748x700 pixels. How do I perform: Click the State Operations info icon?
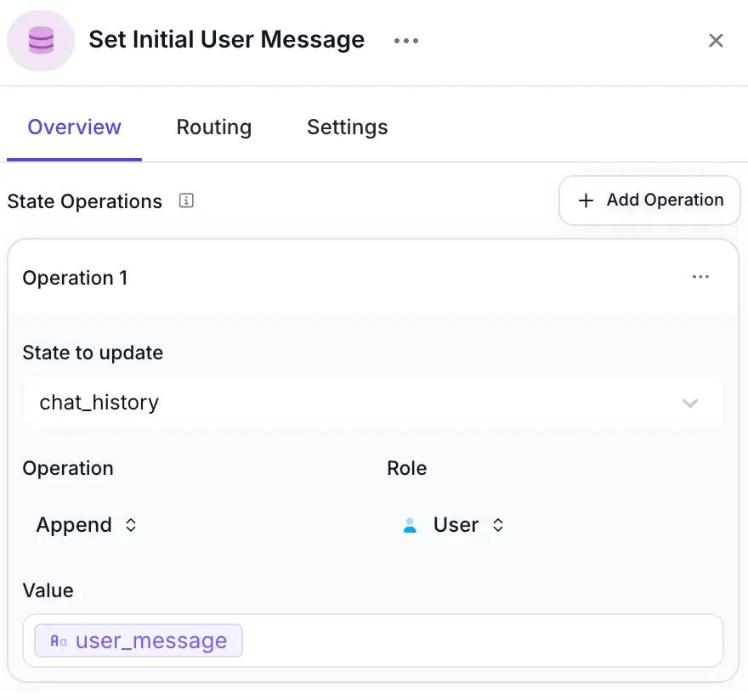click(x=186, y=200)
